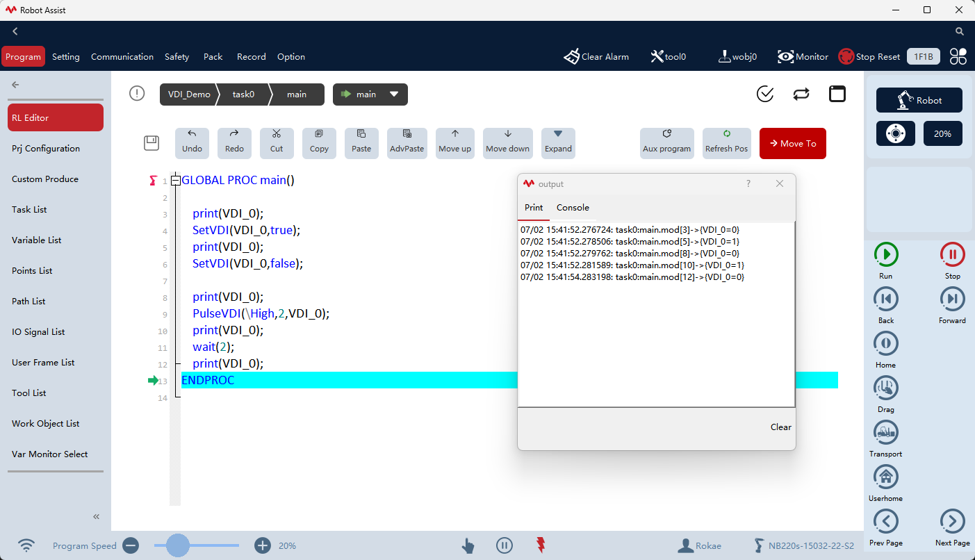Image resolution: width=975 pixels, height=560 pixels.
Task: Click the Home position icon
Action: pyautogui.click(x=886, y=343)
